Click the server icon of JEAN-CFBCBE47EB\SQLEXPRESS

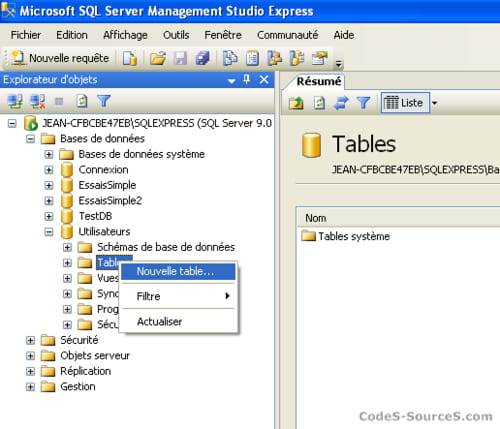31,124
